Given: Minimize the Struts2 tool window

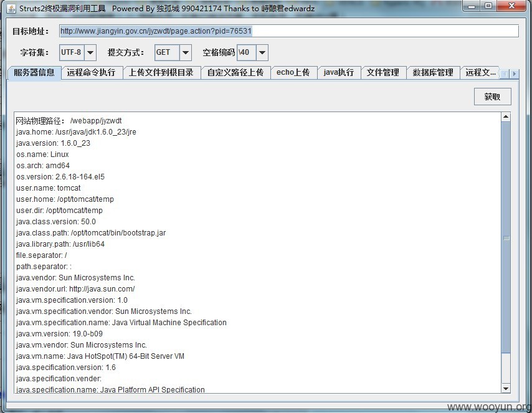Looking at the screenshot, I should click(x=472, y=6).
